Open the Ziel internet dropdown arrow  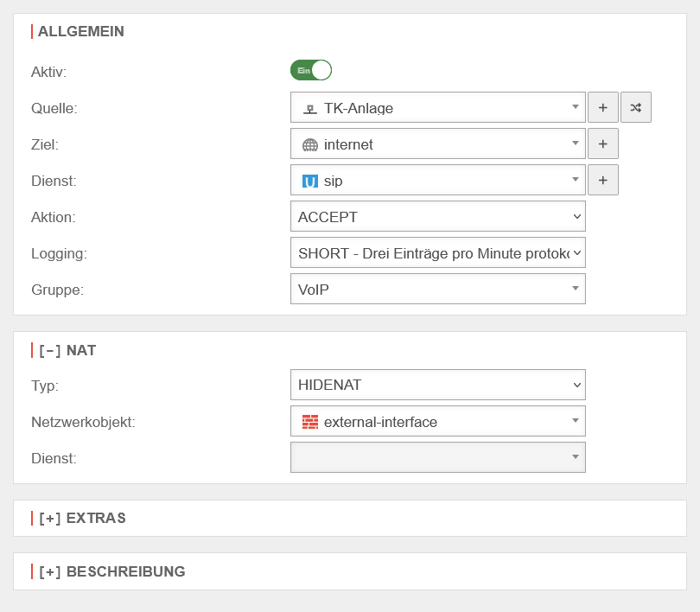(x=576, y=143)
